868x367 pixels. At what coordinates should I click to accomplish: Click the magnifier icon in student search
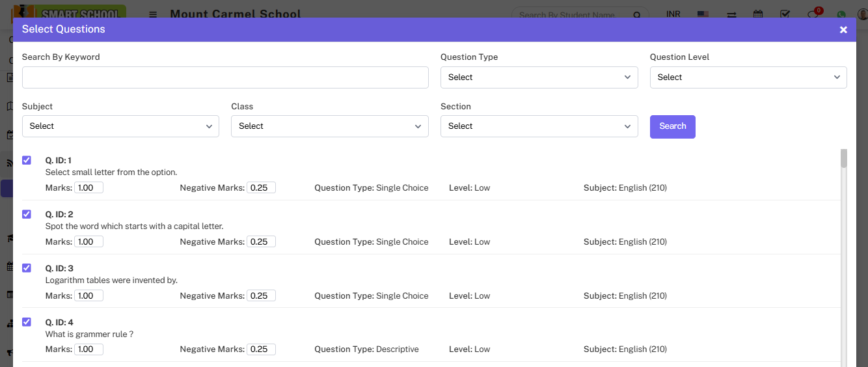coord(638,15)
